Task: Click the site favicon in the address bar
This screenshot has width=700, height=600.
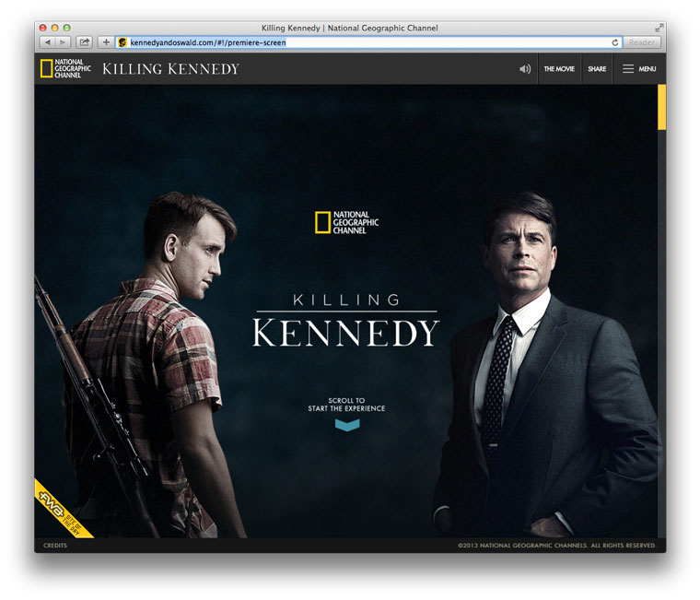Action: [122, 42]
